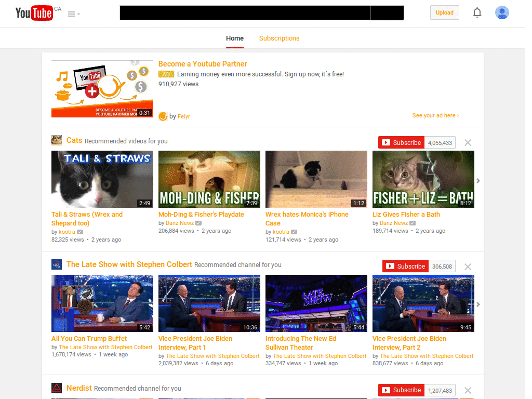Click the Late Show channel avatar icon

(x=57, y=264)
